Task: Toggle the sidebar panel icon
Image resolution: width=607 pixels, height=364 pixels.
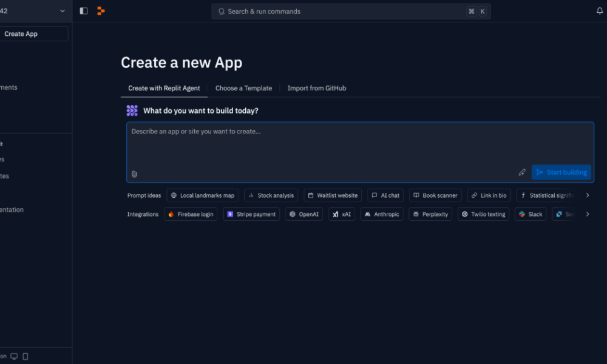Action: coord(84,11)
